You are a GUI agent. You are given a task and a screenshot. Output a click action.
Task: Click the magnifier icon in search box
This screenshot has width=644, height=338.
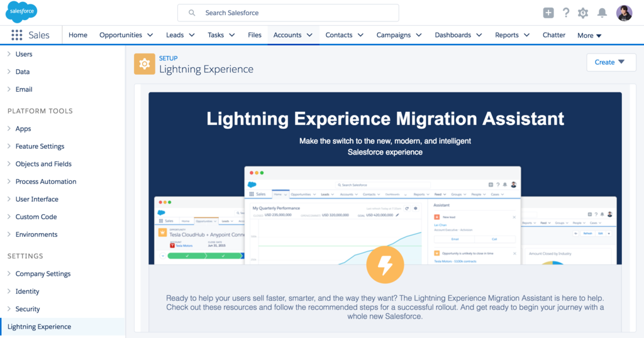click(x=192, y=13)
